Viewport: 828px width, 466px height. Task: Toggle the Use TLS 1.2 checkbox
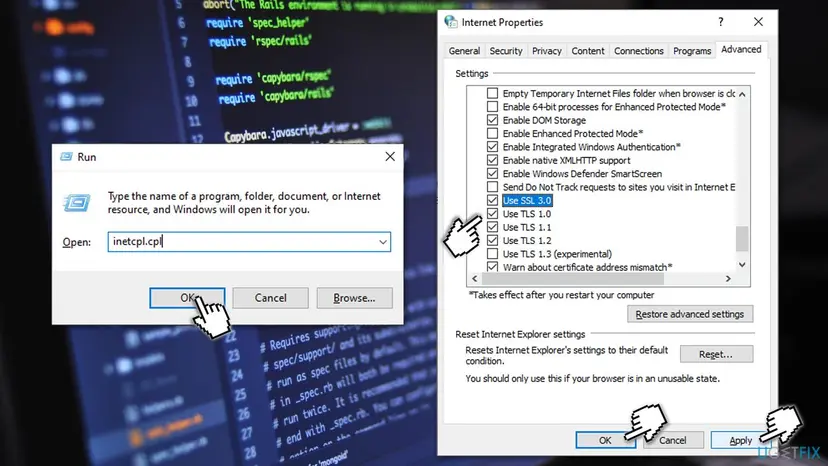click(x=492, y=240)
